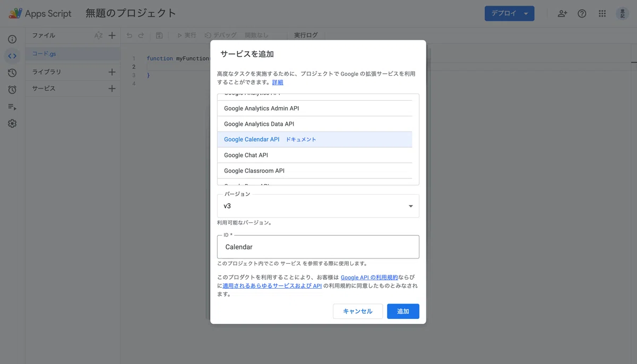Click the Apps Script logo
637x364 pixels.
(40, 14)
